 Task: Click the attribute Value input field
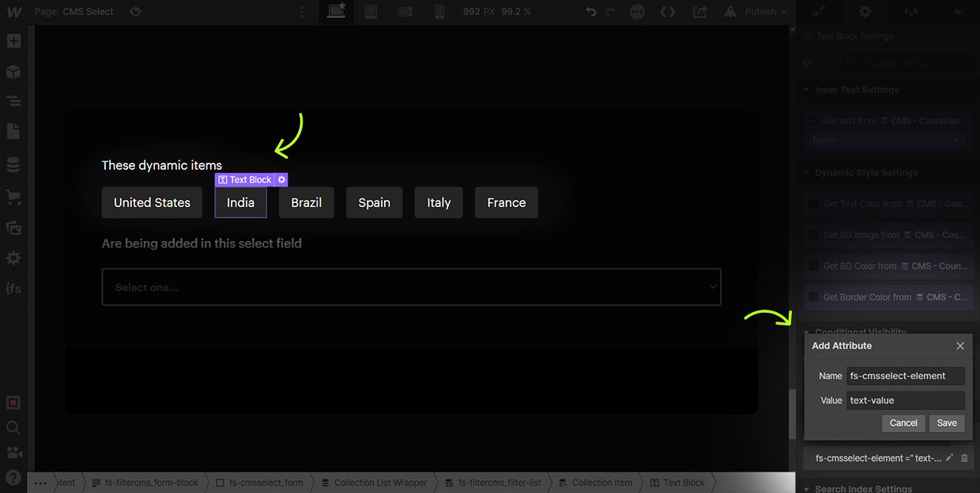click(906, 401)
